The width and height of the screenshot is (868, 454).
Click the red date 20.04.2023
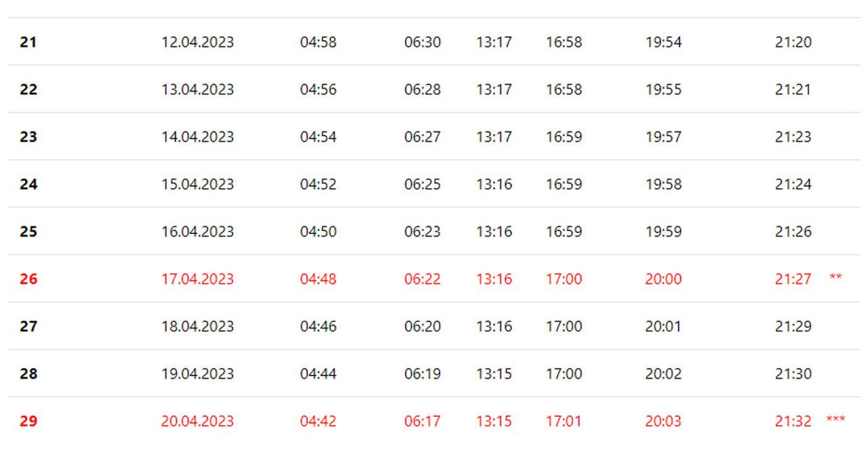(x=197, y=421)
